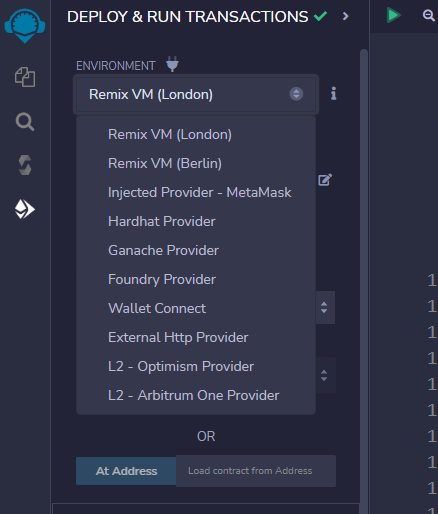Collapse panel with the header chevron arrow

[x=346, y=16]
